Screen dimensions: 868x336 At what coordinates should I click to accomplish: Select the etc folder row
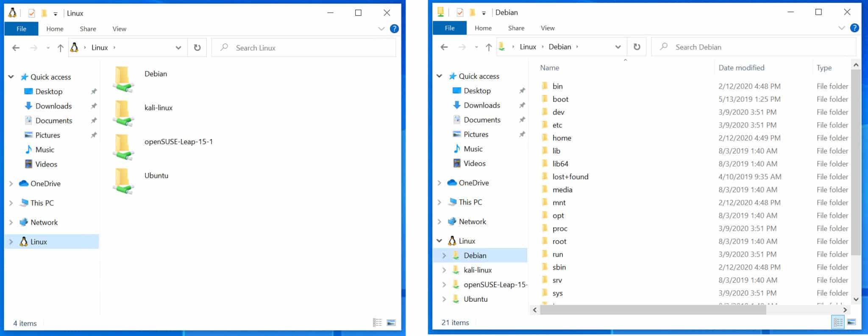695,125
